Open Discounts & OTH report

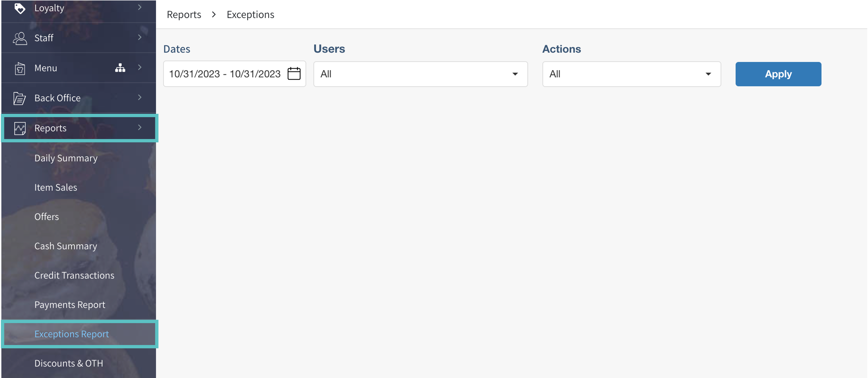pos(68,363)
